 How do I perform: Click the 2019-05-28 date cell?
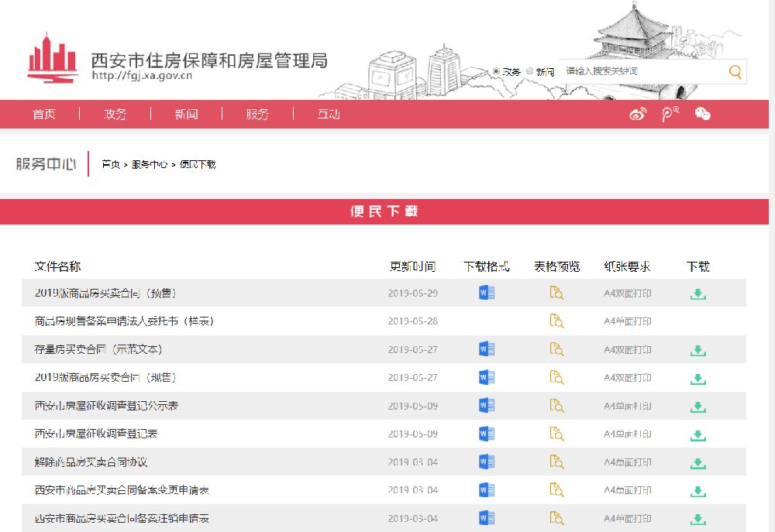[413, 321]
